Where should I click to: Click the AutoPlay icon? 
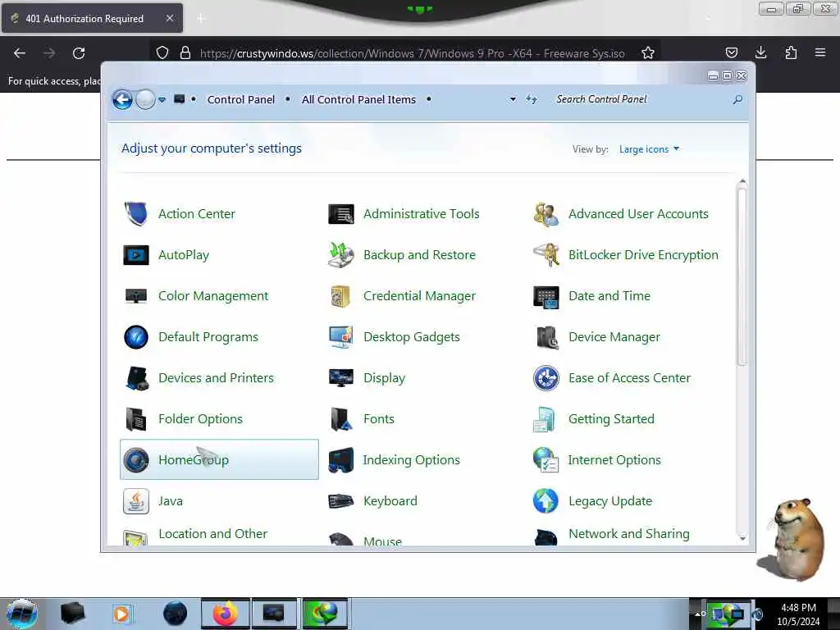[136, 255]
